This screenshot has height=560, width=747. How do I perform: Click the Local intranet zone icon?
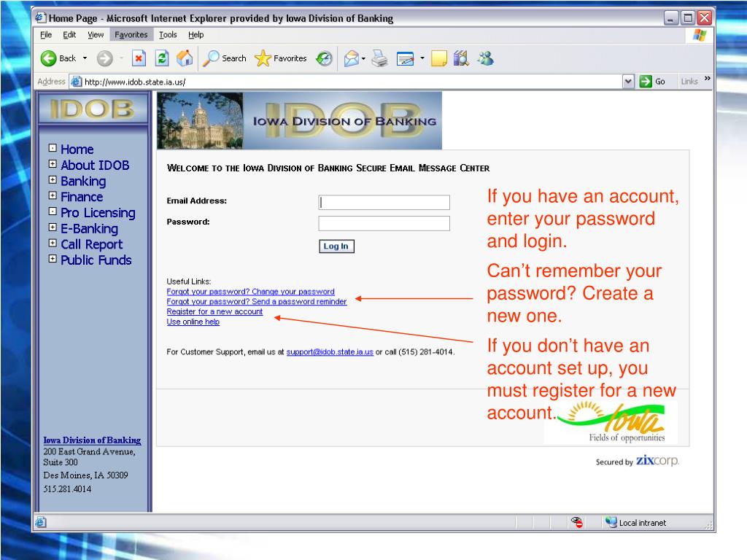click(x=611, y=522)
